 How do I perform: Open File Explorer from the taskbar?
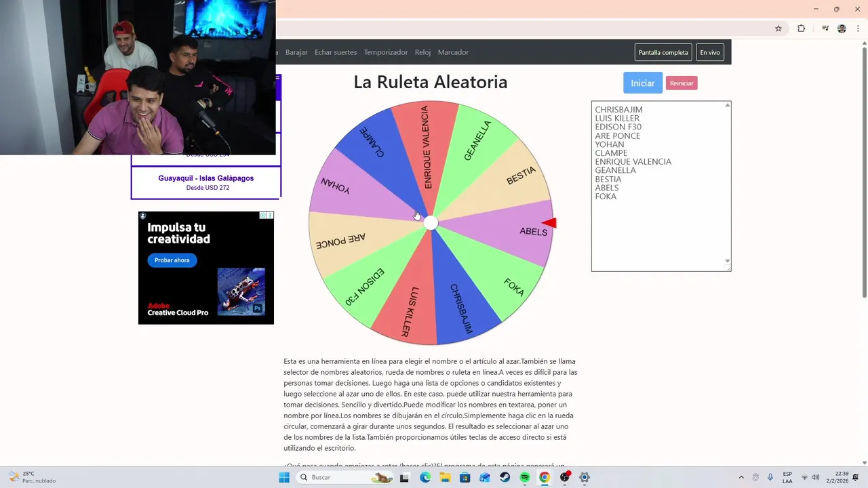pos(445,477)
